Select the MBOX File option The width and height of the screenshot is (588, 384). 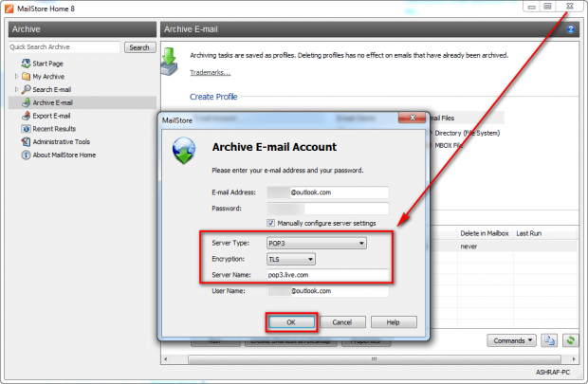tap(449, 145)
